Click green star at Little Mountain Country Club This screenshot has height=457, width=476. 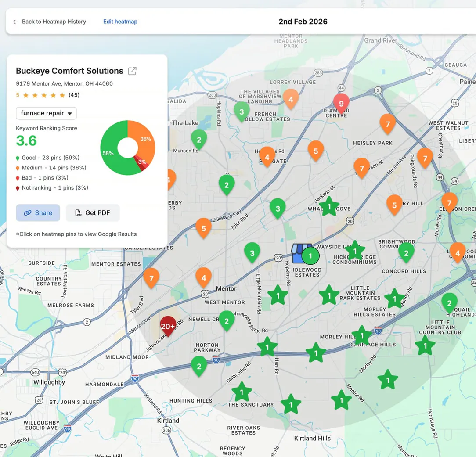click(x=426, y=345)
